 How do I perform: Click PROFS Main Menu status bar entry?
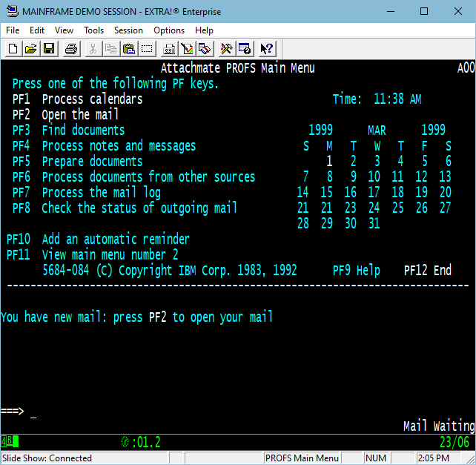coord(302,458)
